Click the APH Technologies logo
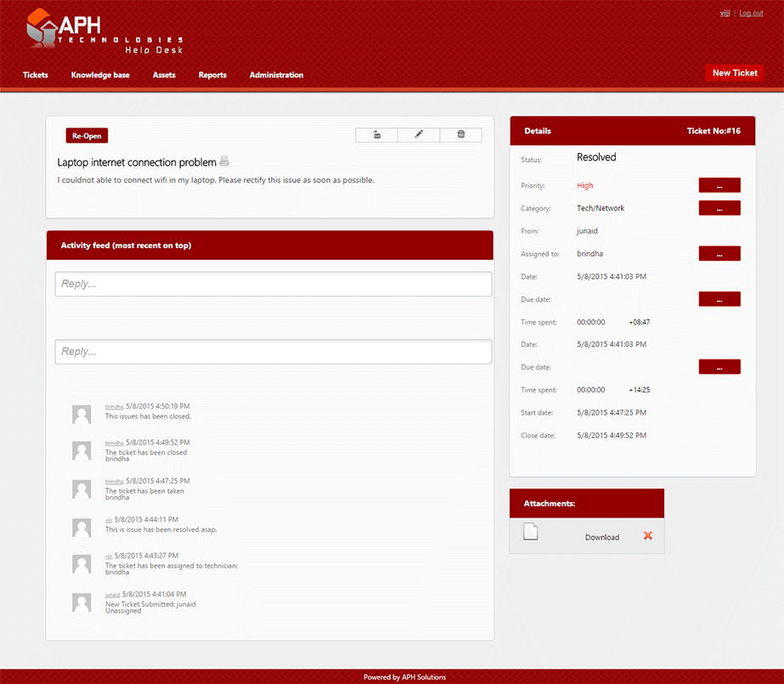Viewport: 784px width, 684px height. point(104,32)
